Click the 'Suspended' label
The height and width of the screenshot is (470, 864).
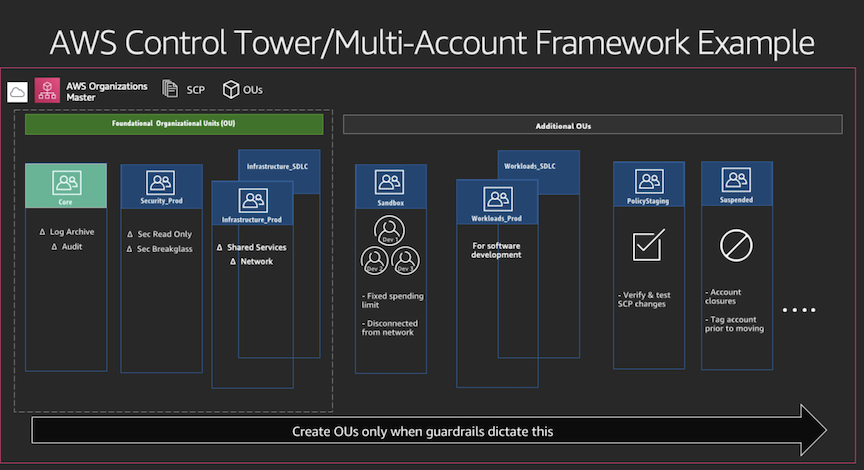(736, 200)
